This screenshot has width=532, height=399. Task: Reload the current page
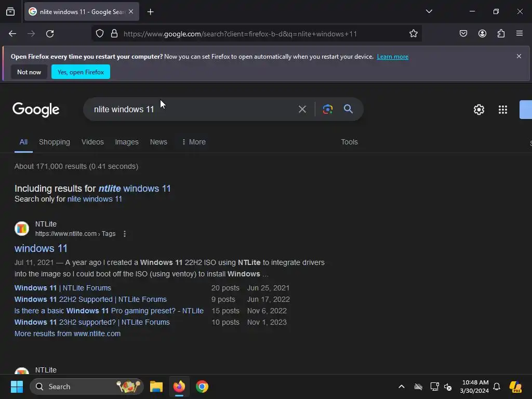click(50, 34)
